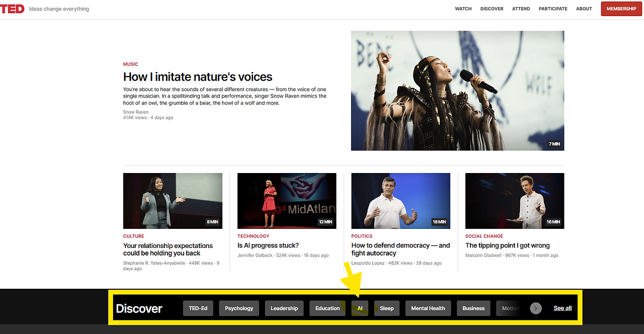
Task: Open the DISCOVER menu
Action: click(492, 9)
